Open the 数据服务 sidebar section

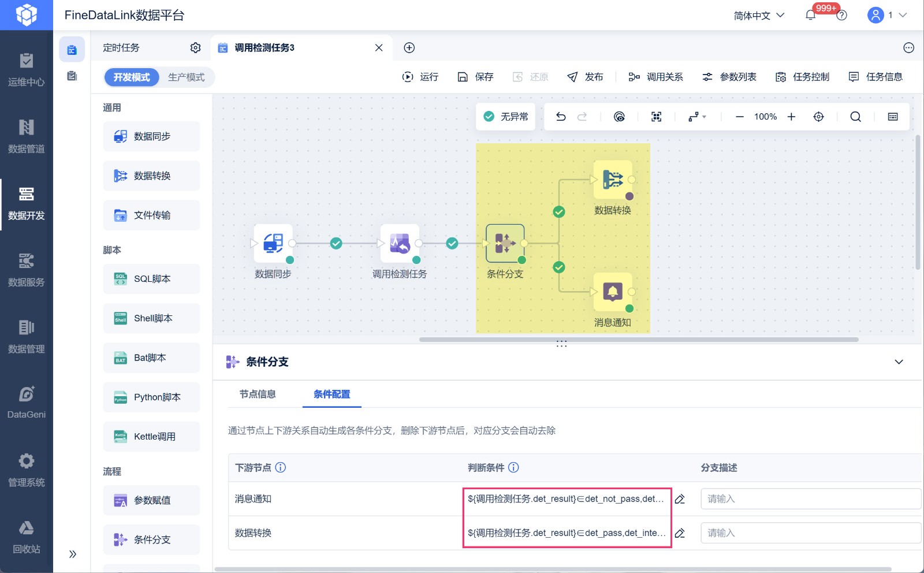(26, 270)
